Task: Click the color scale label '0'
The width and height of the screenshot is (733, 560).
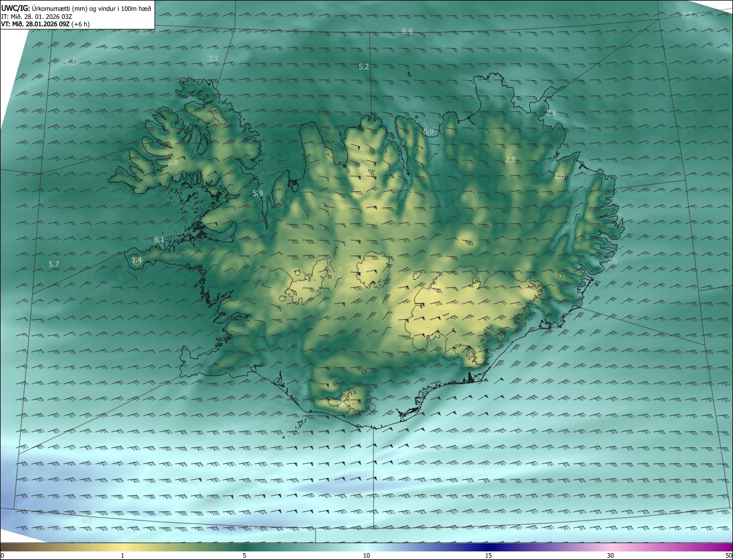Action: 2,556
